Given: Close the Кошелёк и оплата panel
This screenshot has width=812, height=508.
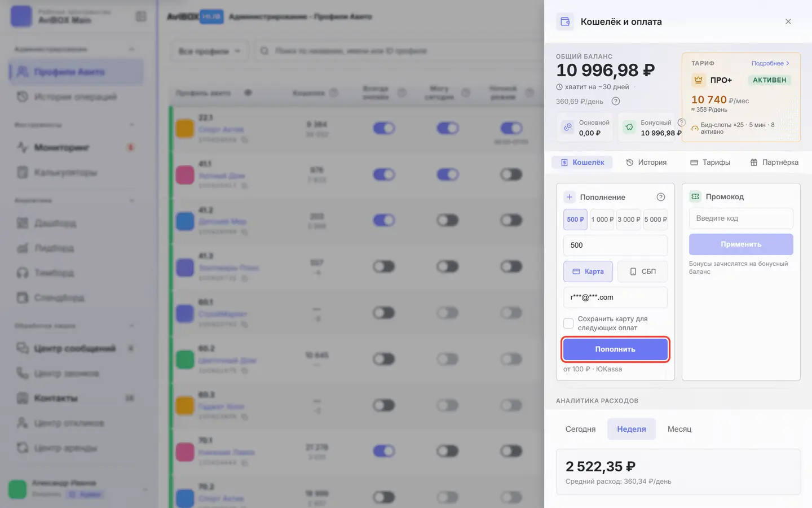Looking at the screenshot, I should point(788,21).
